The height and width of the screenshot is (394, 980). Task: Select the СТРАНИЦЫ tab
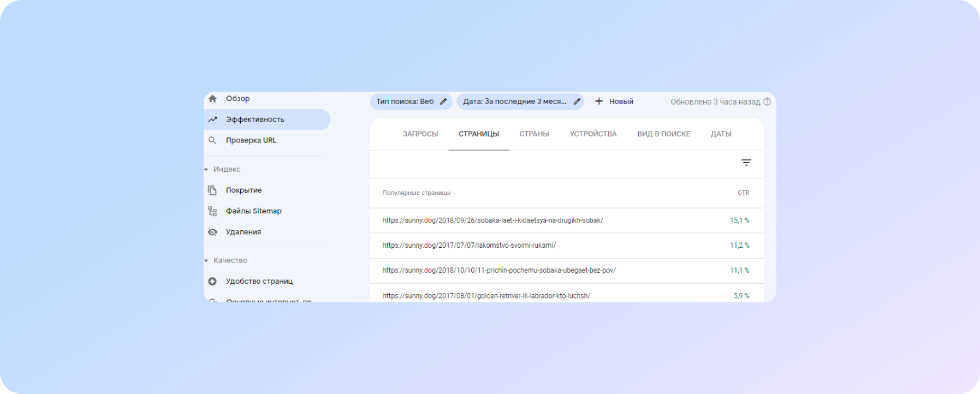(479, 134)
